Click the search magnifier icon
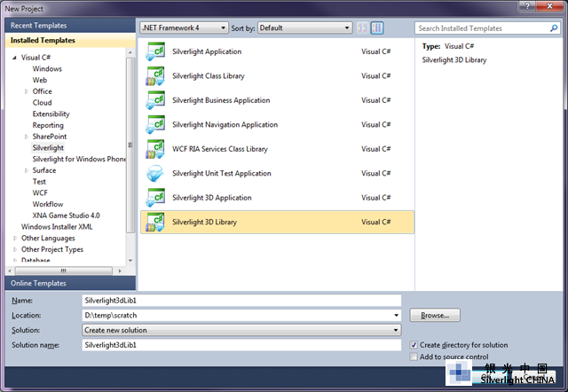The height and width of the screenshot is (392, 568). point(554,28)
